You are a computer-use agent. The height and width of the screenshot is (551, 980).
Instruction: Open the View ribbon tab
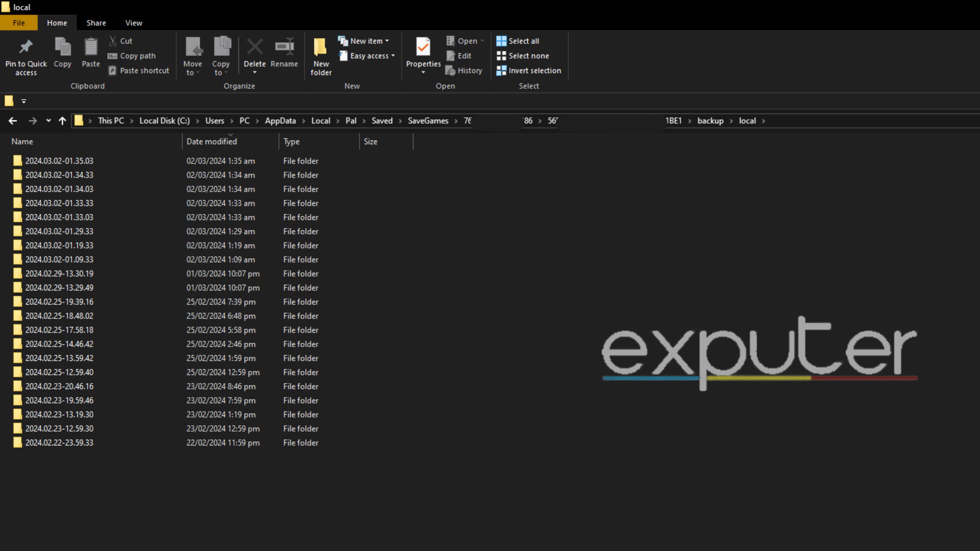(x=134, y=22)
